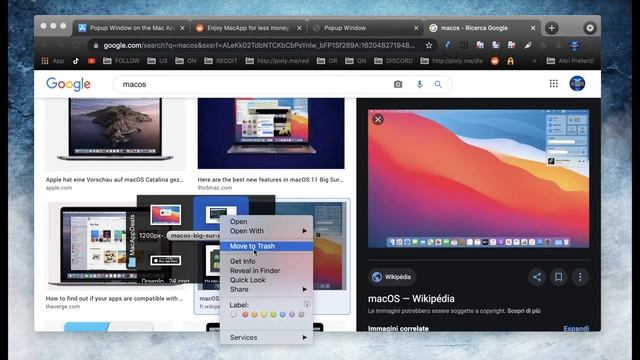Open the Altri Preferiti bookmarks folder

pos(570,61)
